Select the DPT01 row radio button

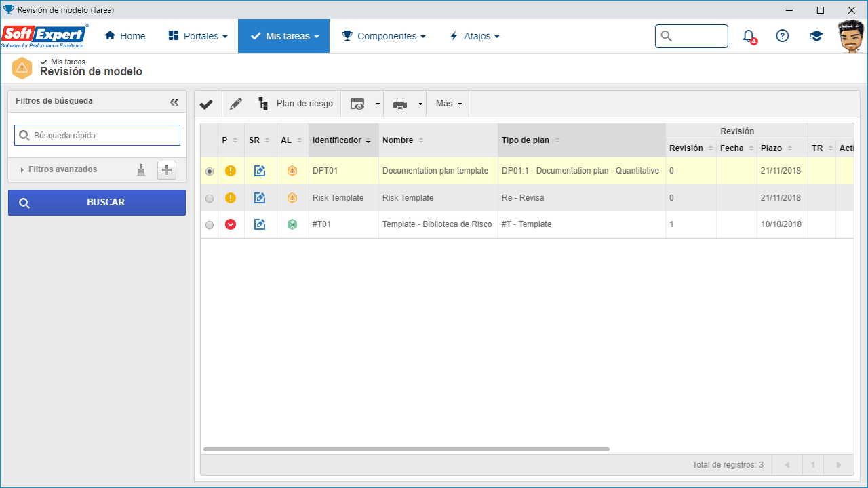[209, 171]
